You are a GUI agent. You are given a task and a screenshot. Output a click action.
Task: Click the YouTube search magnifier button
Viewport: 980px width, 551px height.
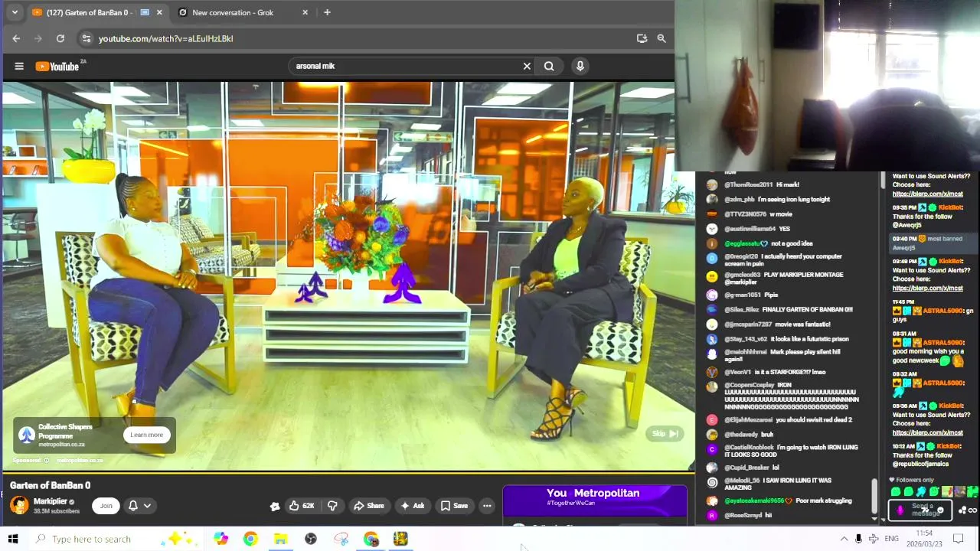pyautogui.click(x=549, y=67)
